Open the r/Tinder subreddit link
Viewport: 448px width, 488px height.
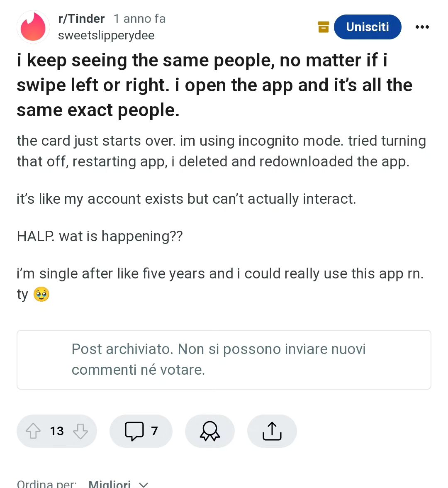tap(81, 19)
